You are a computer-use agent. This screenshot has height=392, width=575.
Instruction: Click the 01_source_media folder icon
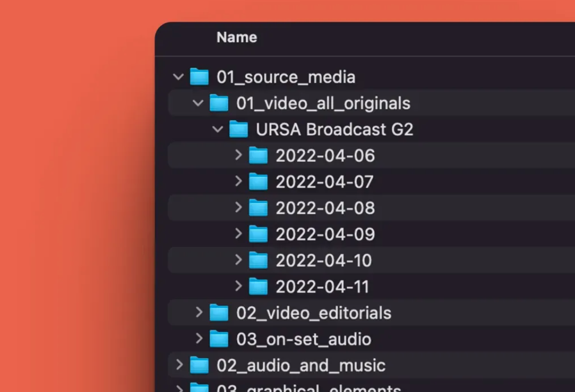[x=199, y=77]
